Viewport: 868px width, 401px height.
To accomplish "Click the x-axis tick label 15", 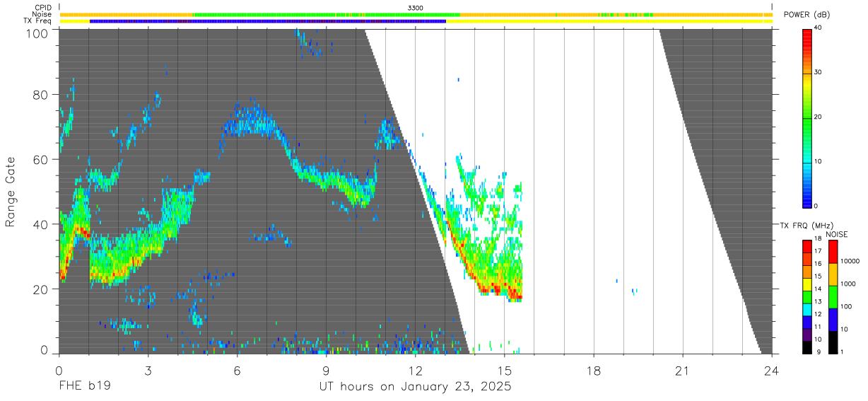I will click(x=505, y=371).
